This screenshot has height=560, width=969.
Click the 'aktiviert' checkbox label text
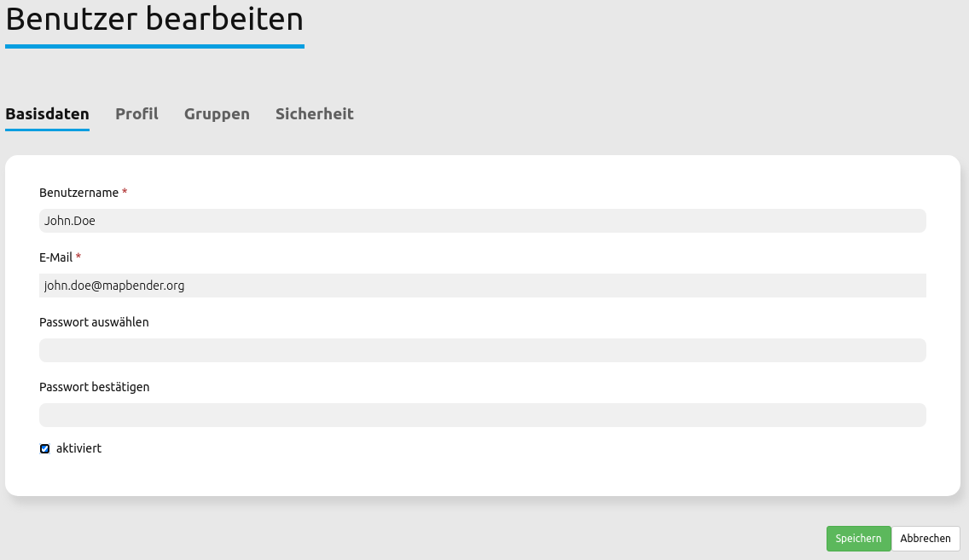(x=78, y=448)
